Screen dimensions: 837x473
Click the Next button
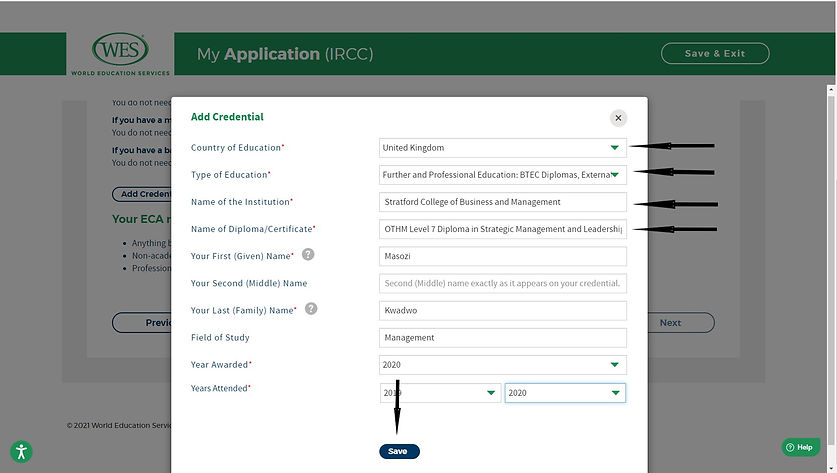[x=670, y=323]
